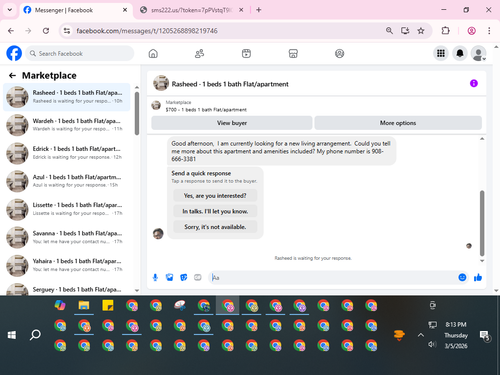Open Chrome three-dot menu
Image resolution: width=500 pixels, height=375 pixels.
tap(489, 31)
